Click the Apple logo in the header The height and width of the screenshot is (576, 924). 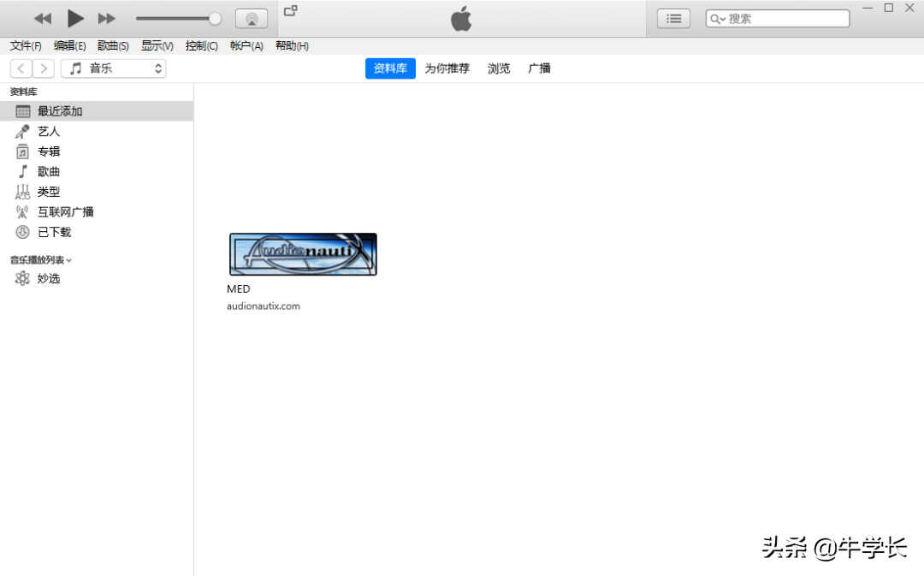(x=461, y=19)
